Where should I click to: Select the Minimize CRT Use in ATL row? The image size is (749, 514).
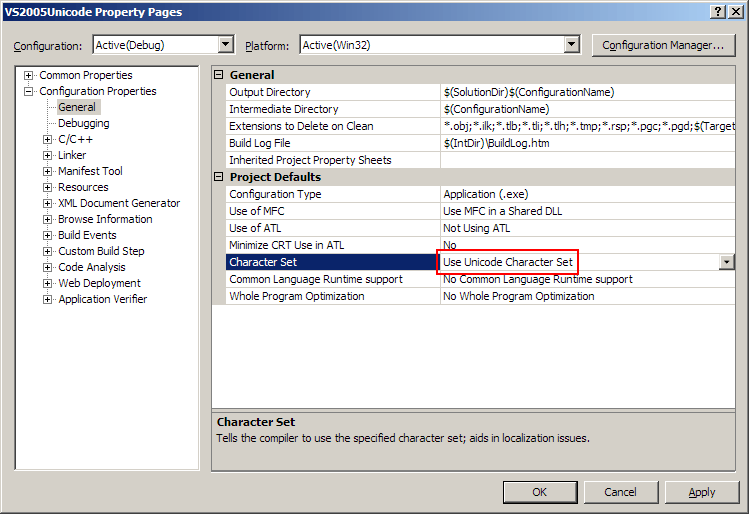[480, 245]
